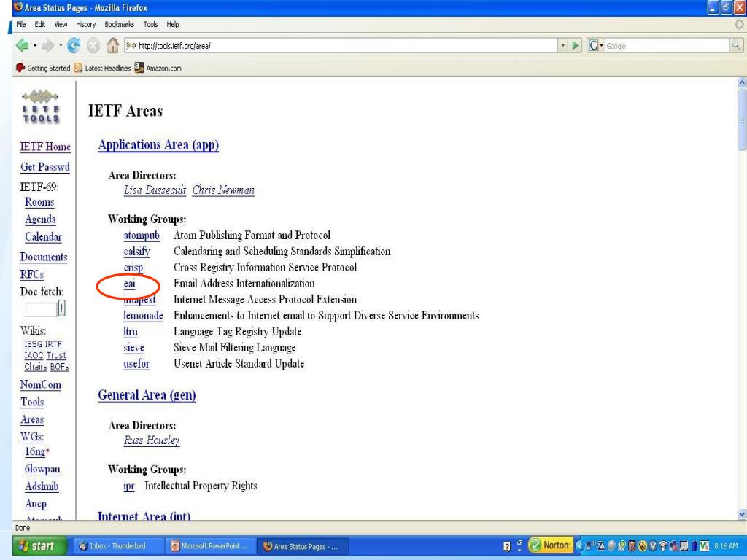Open the Amazon.com bookmark
The width and height of the screenshot is (747, 560).
point(158,68)
